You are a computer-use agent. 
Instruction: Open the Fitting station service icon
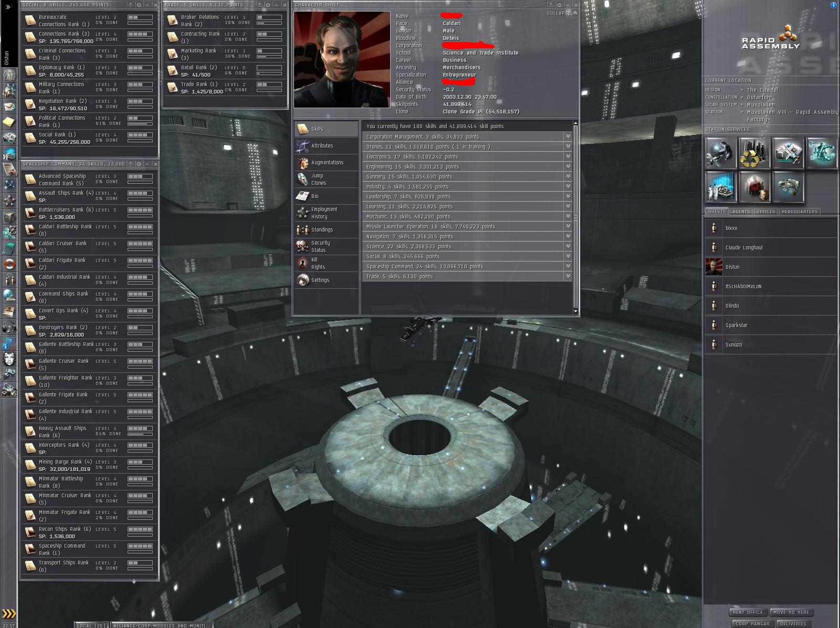(822, 153)
